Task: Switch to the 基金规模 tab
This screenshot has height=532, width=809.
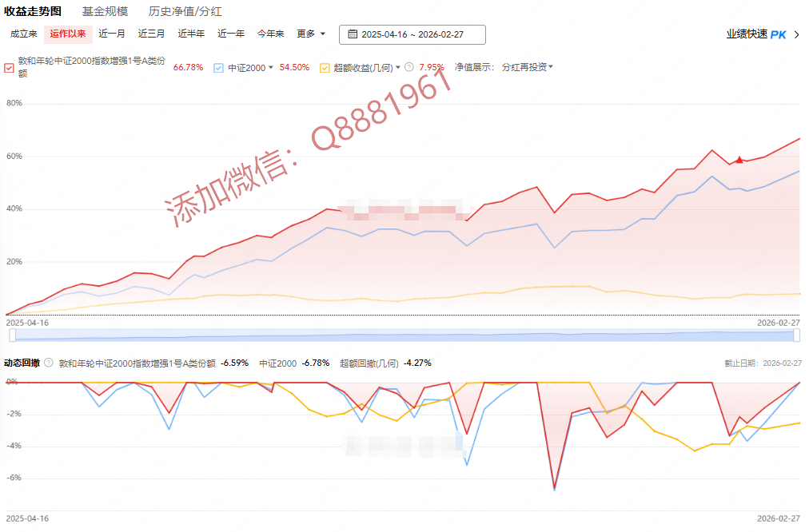Action: point(105,11)
